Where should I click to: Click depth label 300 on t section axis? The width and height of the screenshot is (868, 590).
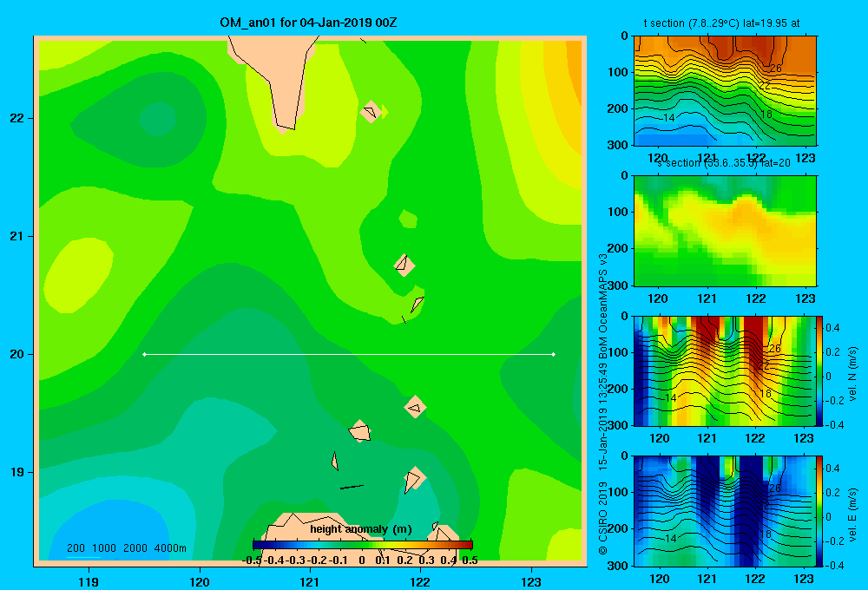617,145
